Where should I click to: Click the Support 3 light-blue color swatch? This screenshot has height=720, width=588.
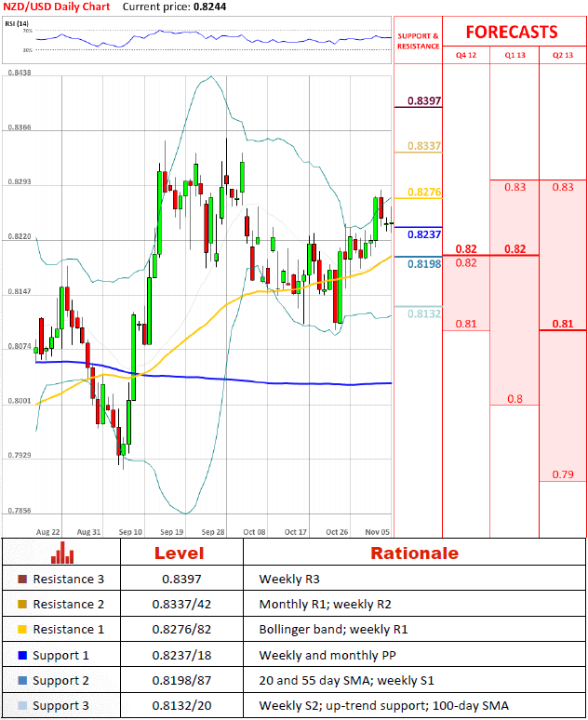coord(22,705)
